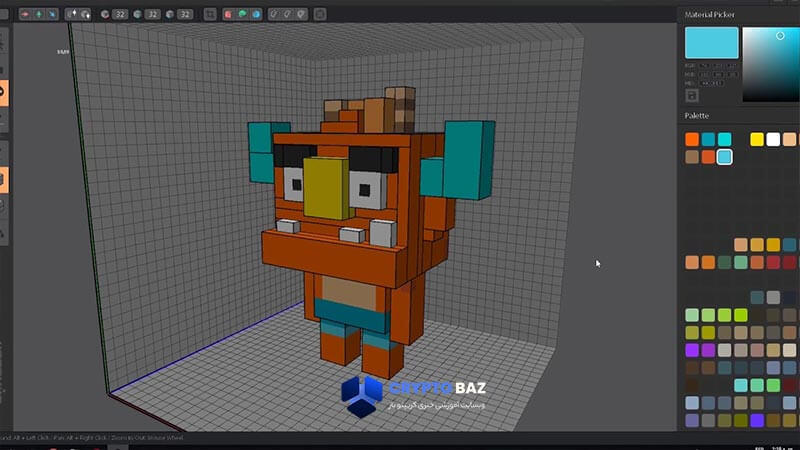The height and width of the screenshot is (450, 800).
Task: Click the blue circular toolbar icon
Action: click(x=256, y=14)
